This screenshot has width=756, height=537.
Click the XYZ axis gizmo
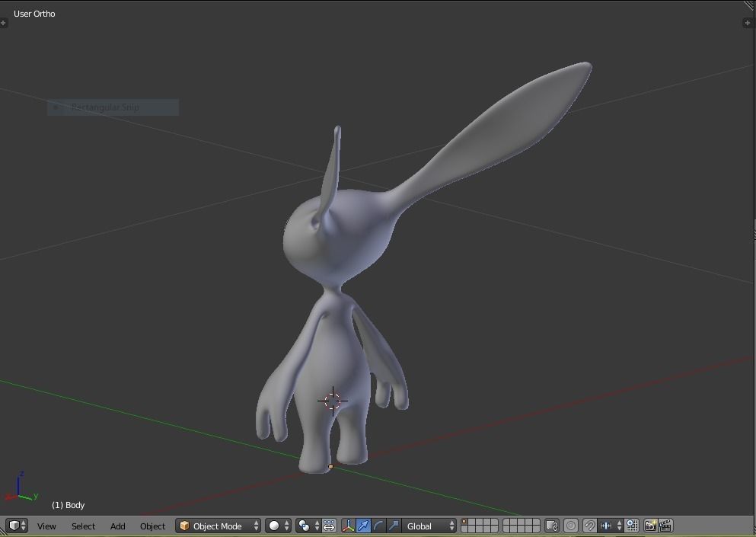(21, 487)
